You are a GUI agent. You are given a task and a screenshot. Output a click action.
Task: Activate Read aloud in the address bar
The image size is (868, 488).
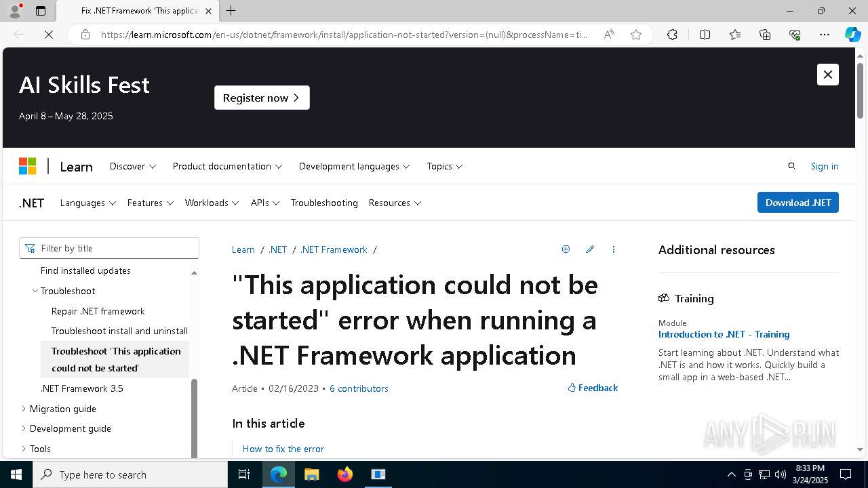coord(609,35)
